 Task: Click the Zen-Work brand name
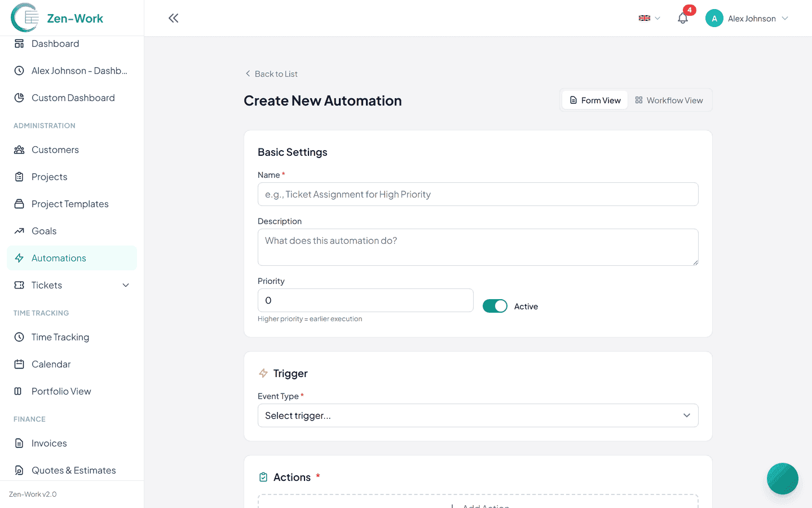coord(75,19)
